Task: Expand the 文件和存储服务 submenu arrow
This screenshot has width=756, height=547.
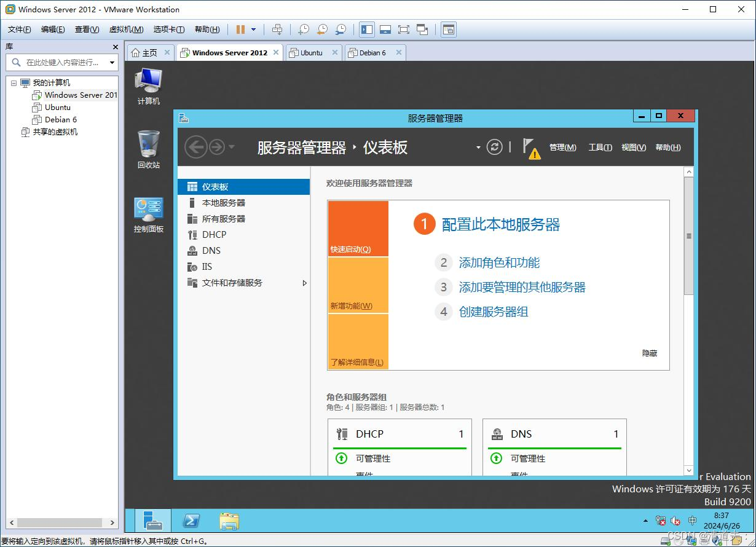Action: click(x=304, y=283)
